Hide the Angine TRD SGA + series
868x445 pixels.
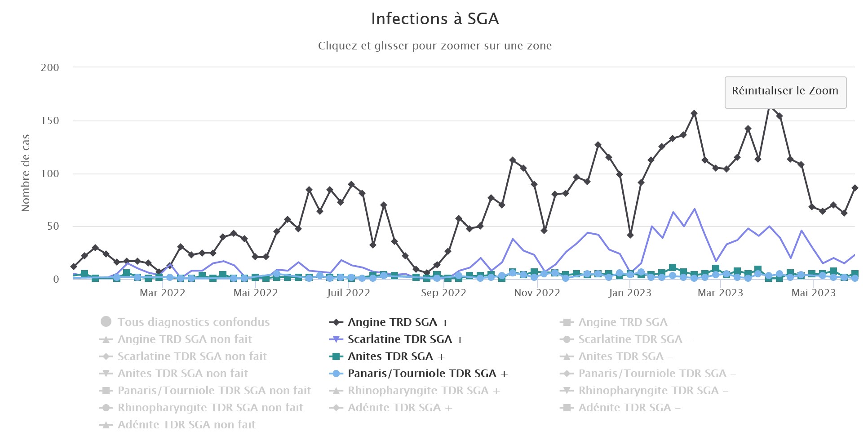click(398, 322)
